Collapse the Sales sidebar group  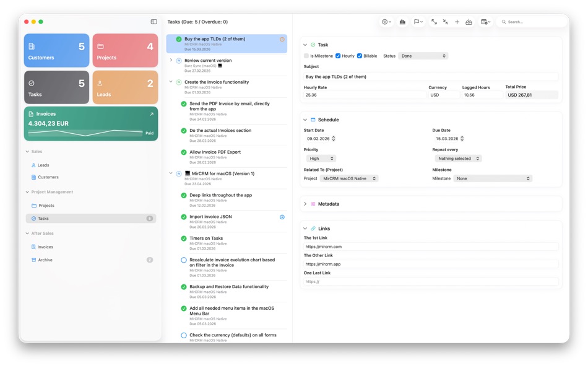click(27, 151)
